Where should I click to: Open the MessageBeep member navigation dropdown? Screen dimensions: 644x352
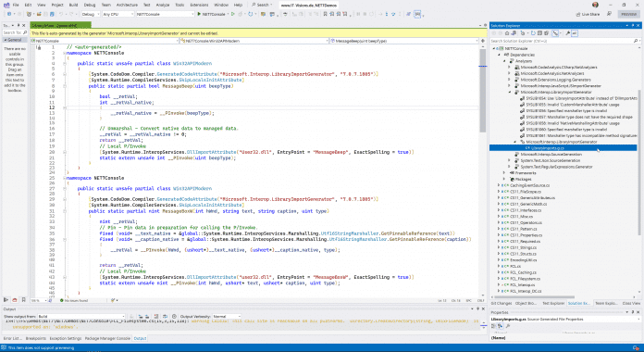(x=404, y=41)
